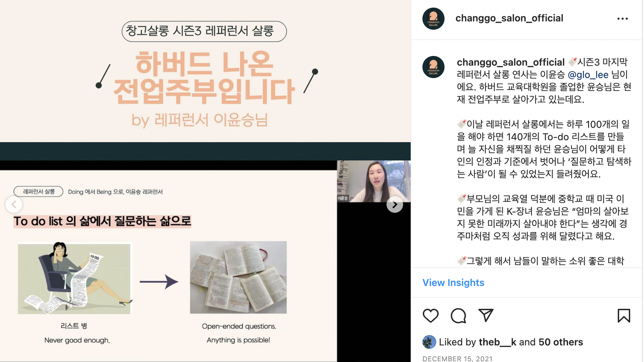Open the December 15, 2021 timestamp
This screenshot has width=644, height=362.
[x=457, y=359]
